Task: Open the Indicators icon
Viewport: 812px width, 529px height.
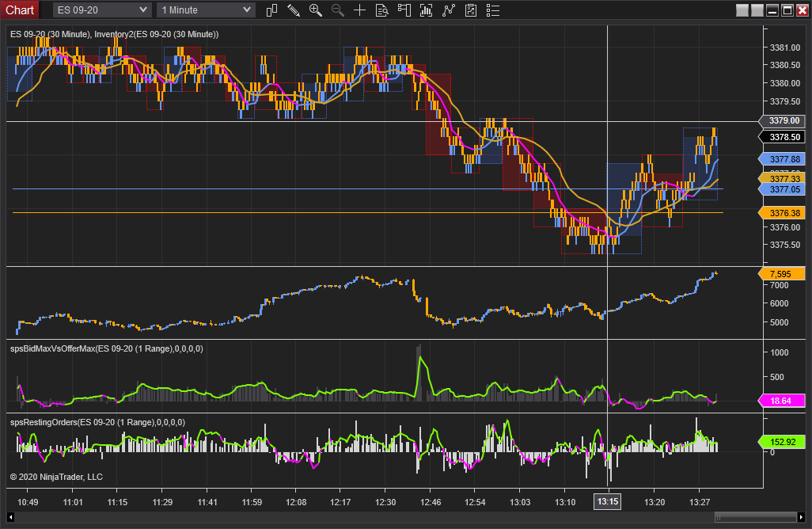Action: 449,10
